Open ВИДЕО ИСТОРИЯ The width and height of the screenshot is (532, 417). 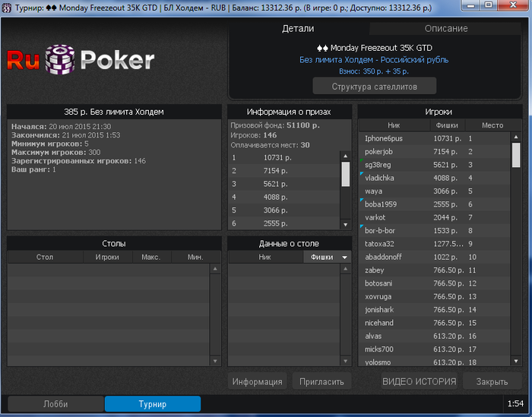click(x=419, y=382)
